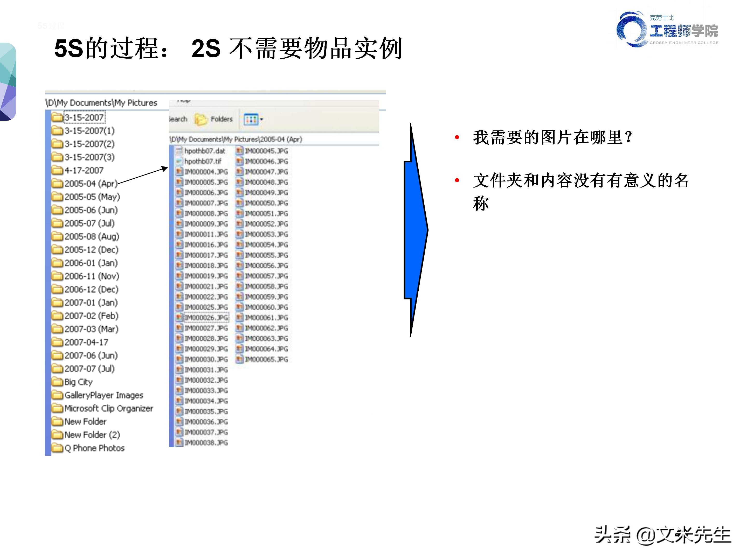Click the Folders toolbar icon

pos(202,119)
